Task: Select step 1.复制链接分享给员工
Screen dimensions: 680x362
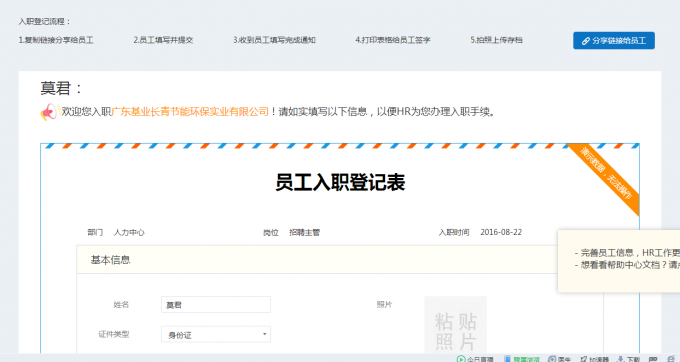Action: click(56, 40)
